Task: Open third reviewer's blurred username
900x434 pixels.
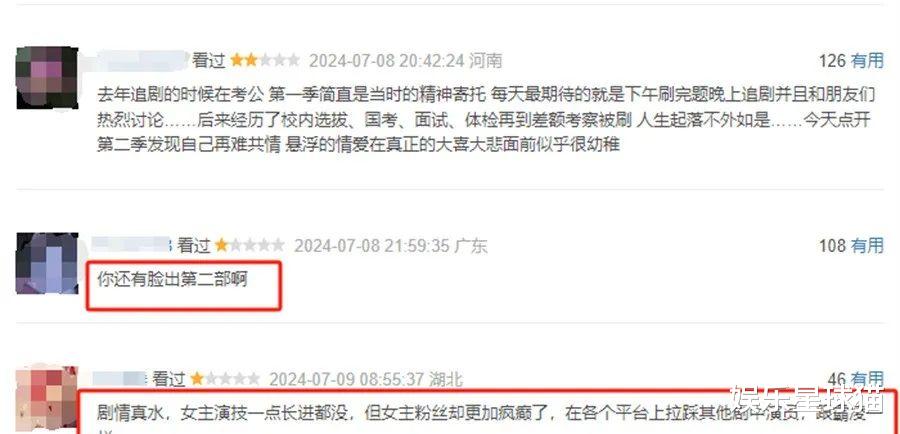Action: [121, 379]
